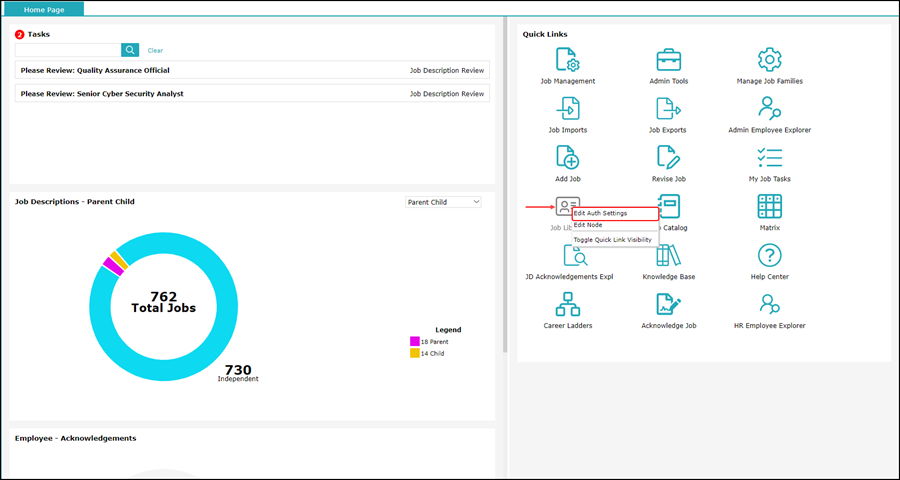Image resolution: width=900 pixels, height=480 pixels.
Task: Click the Clear link beside task search
Action: click(155, 51)
